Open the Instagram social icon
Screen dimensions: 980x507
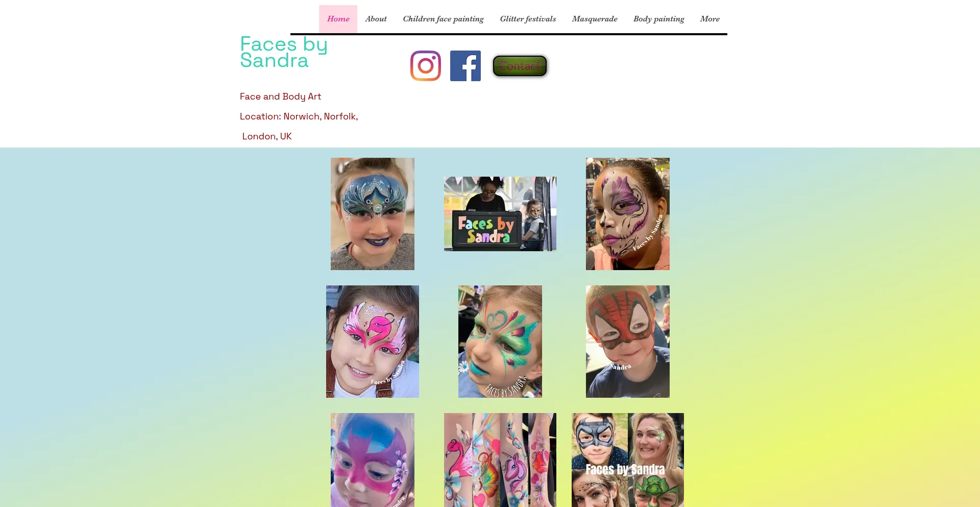(426, 66)
